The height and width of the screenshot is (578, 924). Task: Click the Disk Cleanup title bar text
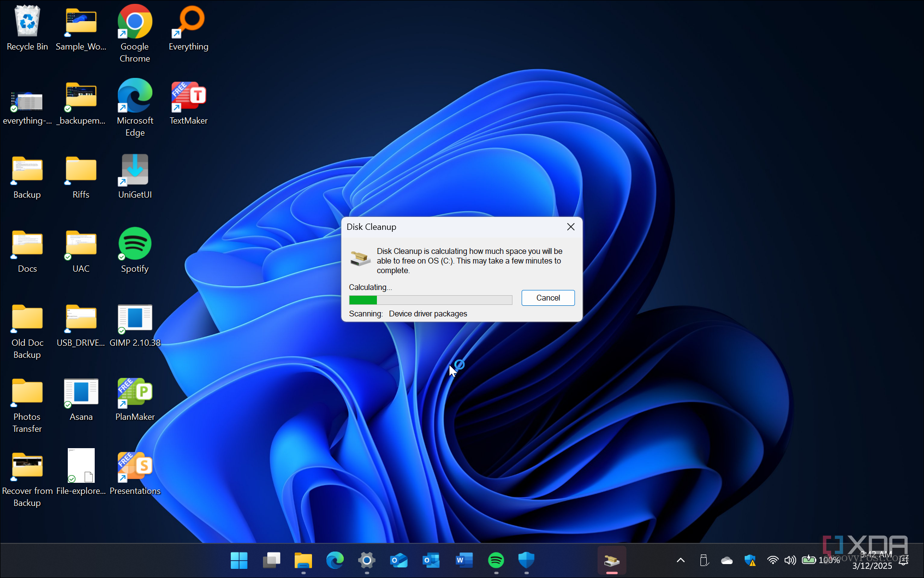pyautogui.click(x=372, y=227)
